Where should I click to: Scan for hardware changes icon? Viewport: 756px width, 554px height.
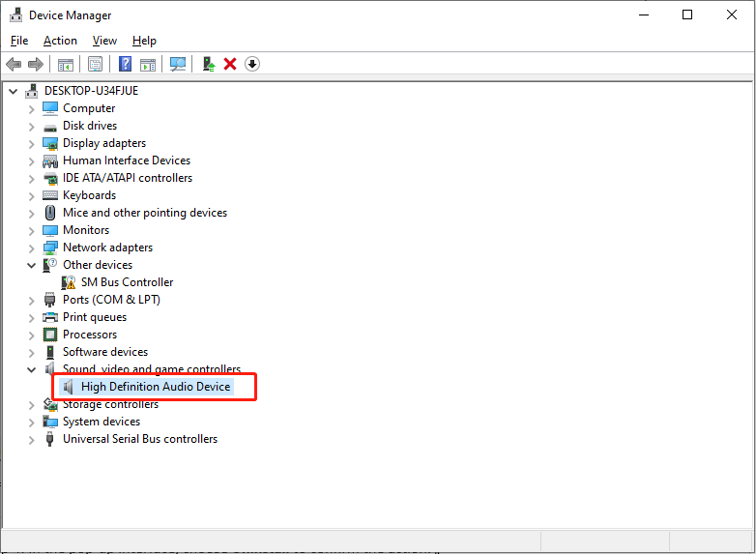click(x=178, y=64)
